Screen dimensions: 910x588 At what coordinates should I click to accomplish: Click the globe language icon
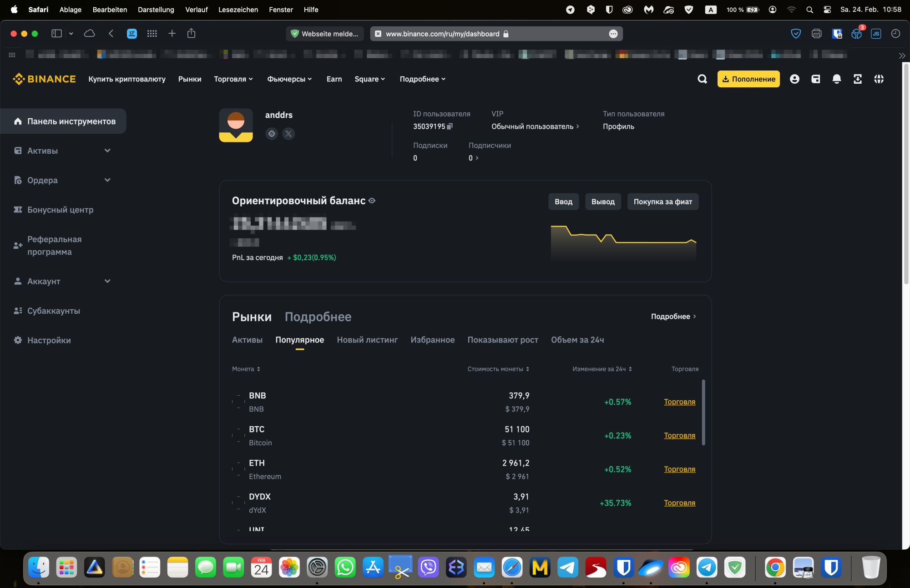pos(879,79)
